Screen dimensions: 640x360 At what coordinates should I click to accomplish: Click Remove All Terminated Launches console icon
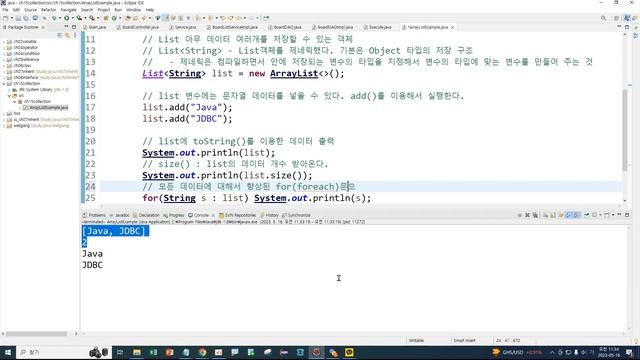click(535, 215)
